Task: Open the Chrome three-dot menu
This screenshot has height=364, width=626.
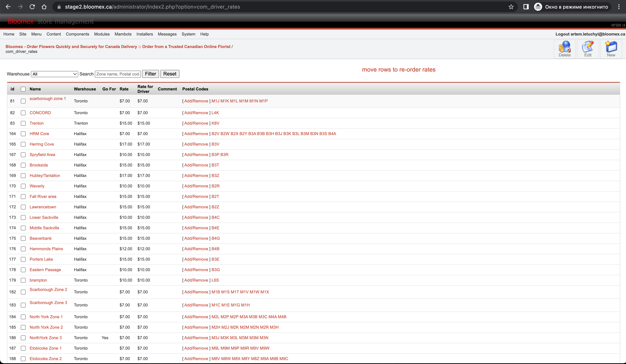Action: tap(619, 7)
